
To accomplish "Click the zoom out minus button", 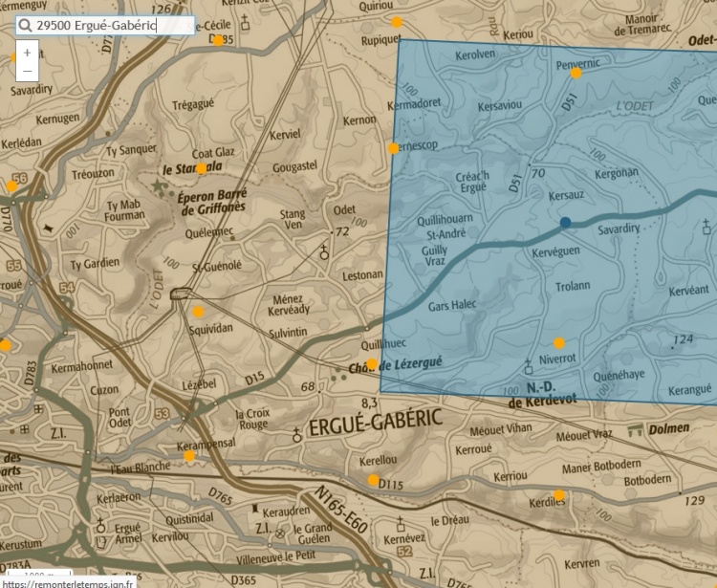I will point(27,71).
